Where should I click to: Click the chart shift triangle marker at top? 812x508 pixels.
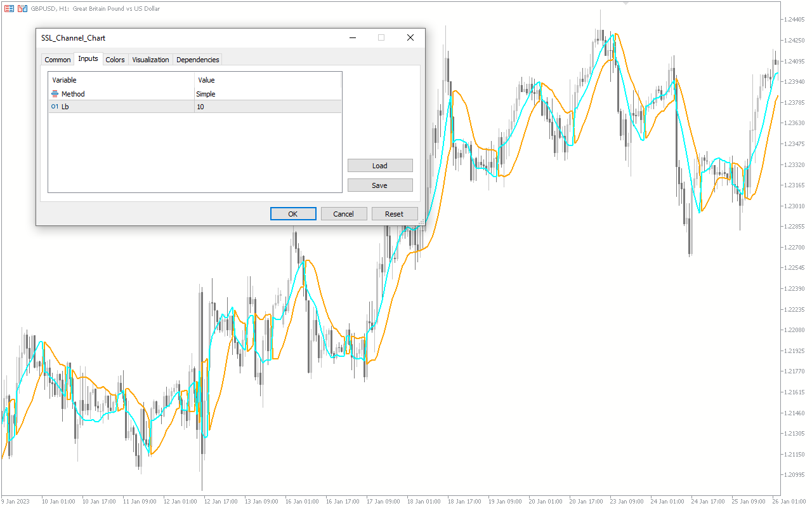[x=627, y=3]
